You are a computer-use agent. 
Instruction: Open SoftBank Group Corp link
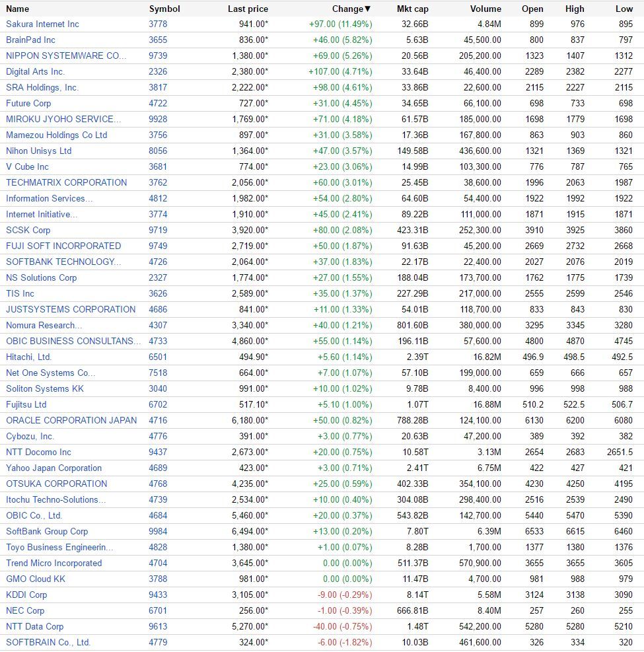coord(47,531)
